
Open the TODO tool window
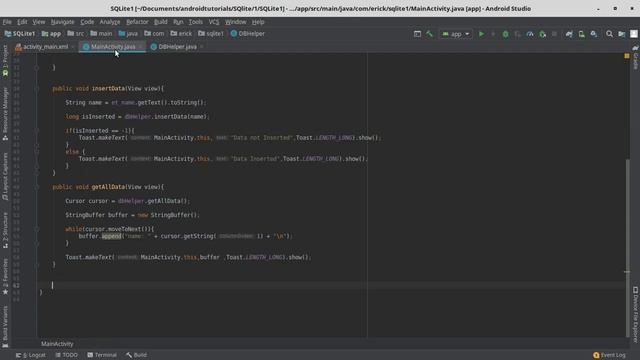click(x=66, y=355)
